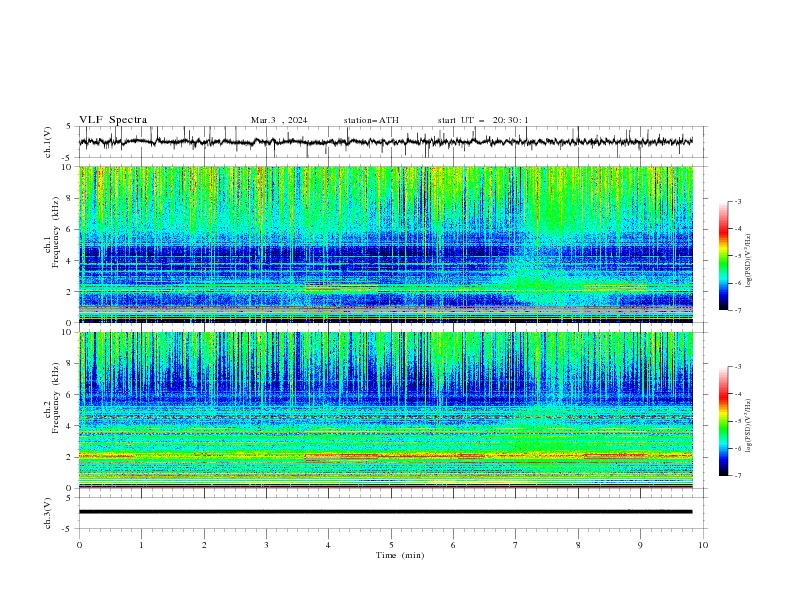The image size is (792, 612).
Task: Click the ch.1 PSD color scale bar
Action: (x=723, y=255)
